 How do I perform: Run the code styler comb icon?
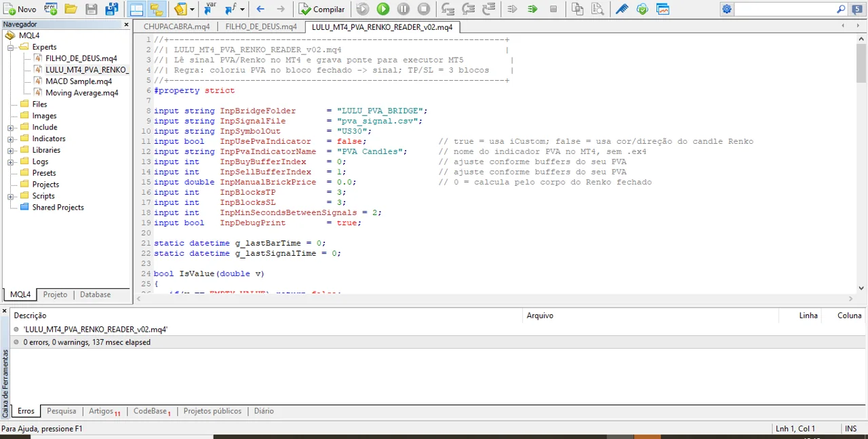coord(622,9)
